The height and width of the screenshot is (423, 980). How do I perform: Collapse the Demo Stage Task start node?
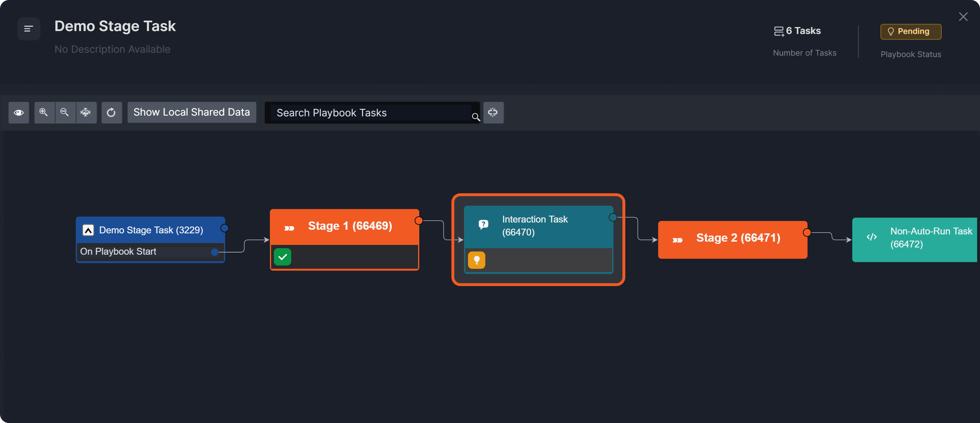click(88, 230)
